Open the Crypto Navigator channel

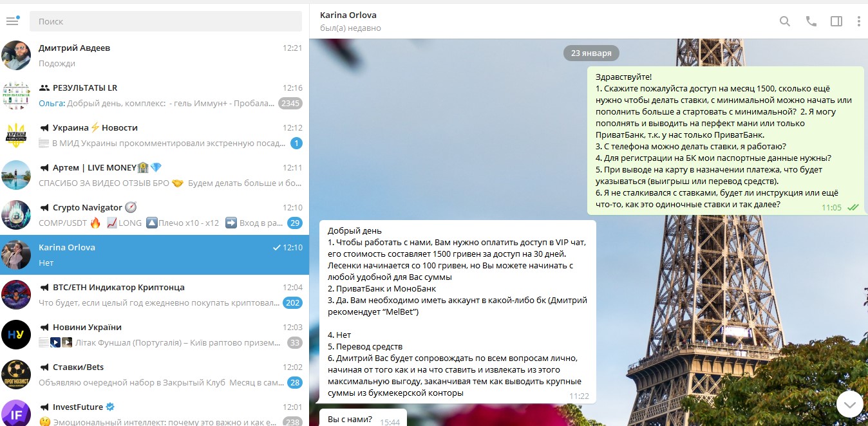click(x=155, y=215)
